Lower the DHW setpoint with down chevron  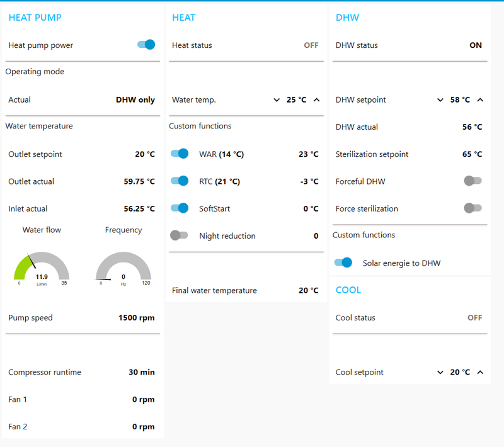click(x=440, y=100)
